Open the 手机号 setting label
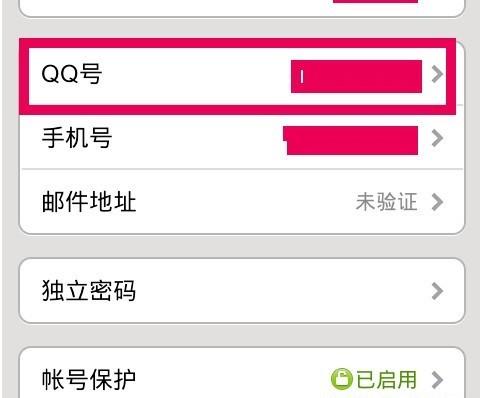This screenshot has height=398, width=480. (77, 138)
